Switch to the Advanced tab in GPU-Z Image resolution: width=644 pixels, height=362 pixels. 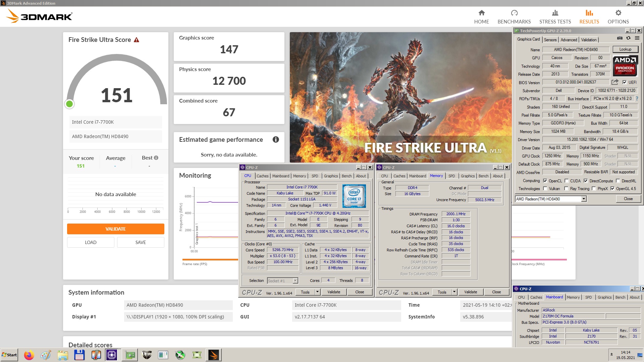(x=569, y=40)
